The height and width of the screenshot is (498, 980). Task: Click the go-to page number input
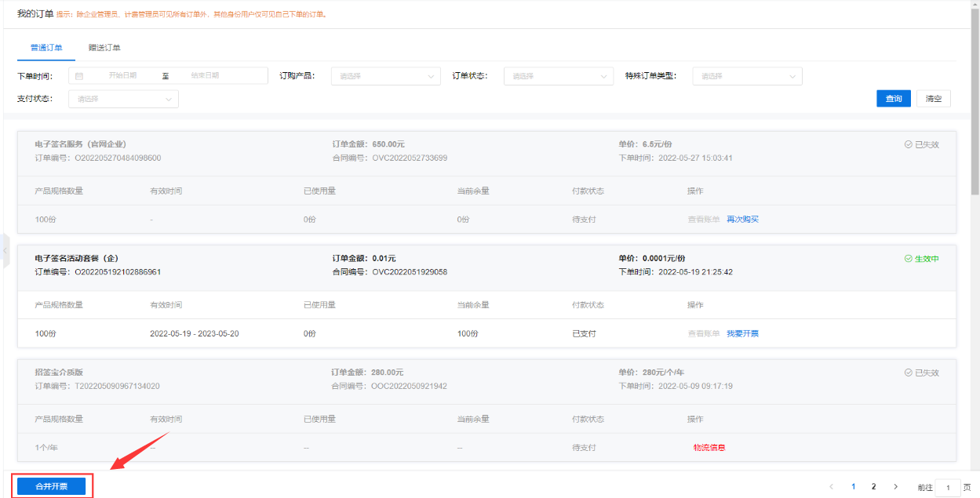(x=948, y=488)
